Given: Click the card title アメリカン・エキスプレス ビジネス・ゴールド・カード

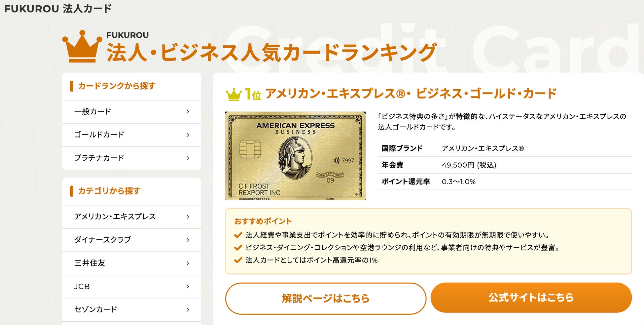Looking at the screenshot, I should [x=411, y=94].
